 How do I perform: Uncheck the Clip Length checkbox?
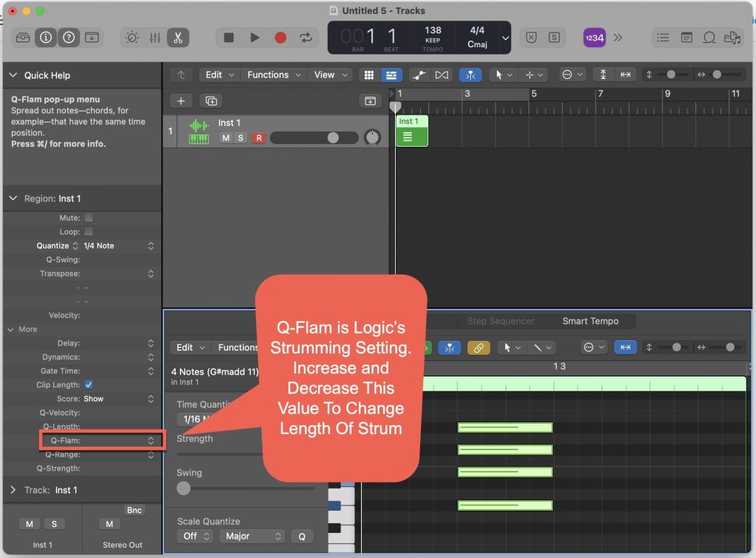pyautogui.click(x=89, y=385)
